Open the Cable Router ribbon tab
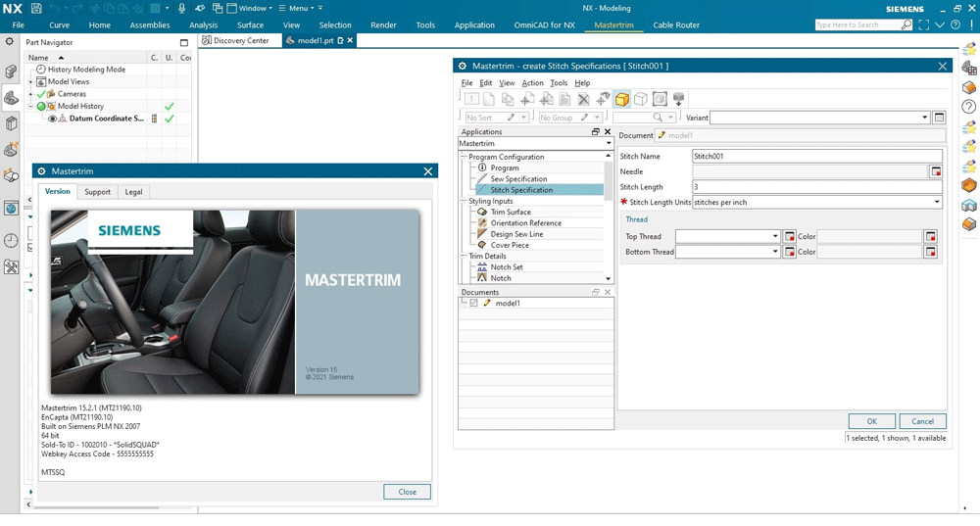 tap(676, 25)
